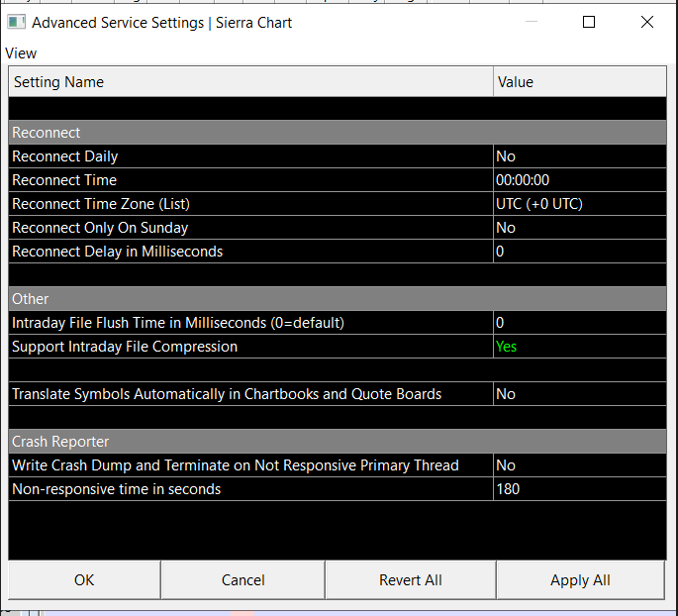
Task: Click the OK button
Action: (x=84, y=580)
